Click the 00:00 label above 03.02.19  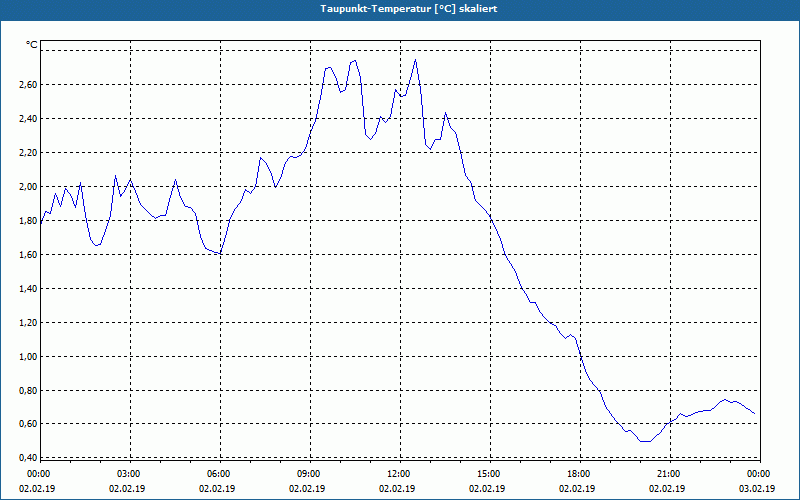(757, 474)
